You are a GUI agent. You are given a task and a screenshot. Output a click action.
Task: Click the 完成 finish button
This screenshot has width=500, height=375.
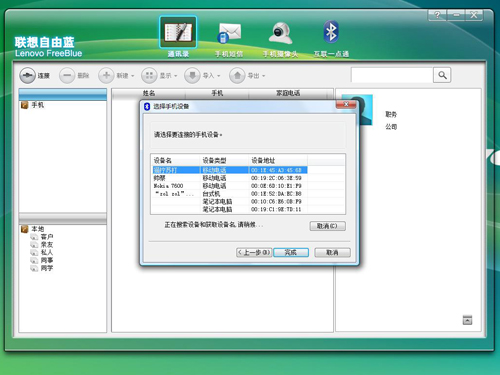click(x=291, y=252)
